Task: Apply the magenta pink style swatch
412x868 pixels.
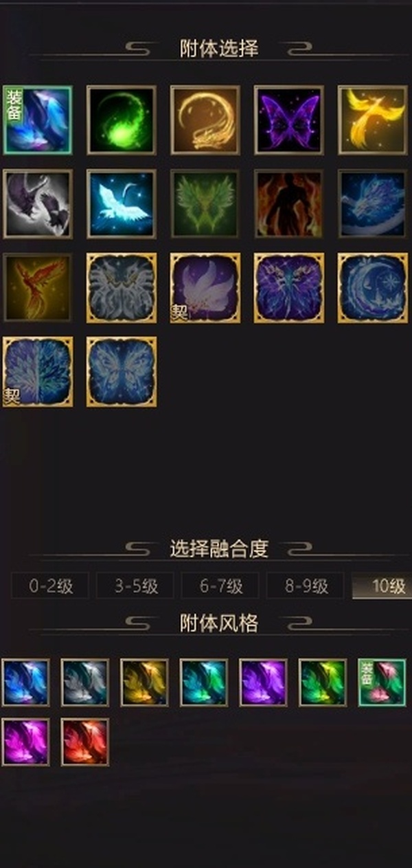Action: pos(25,742)
